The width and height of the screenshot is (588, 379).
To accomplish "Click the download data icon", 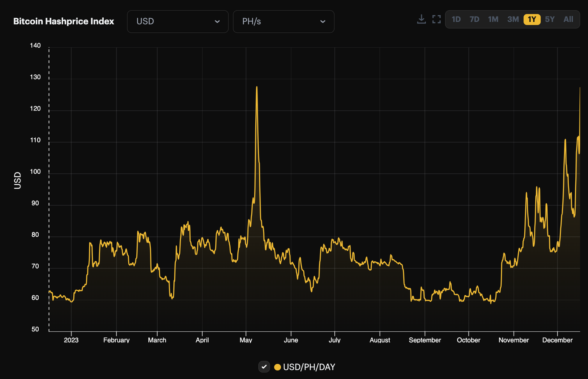I will pos(421,19).
